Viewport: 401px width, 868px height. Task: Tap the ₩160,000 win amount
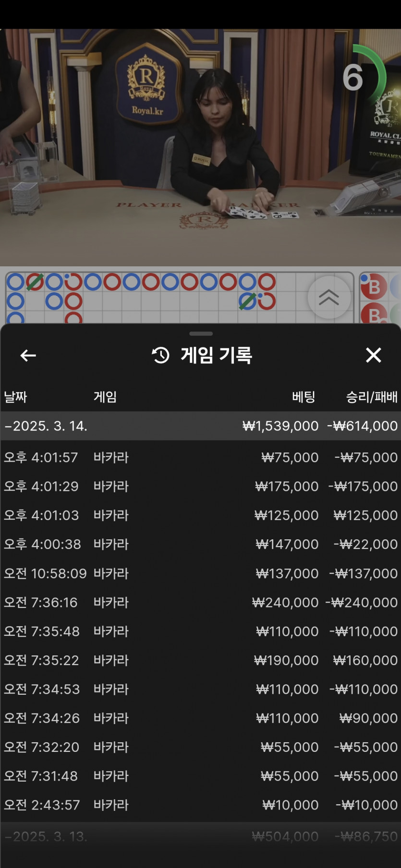tap(365, 660)
